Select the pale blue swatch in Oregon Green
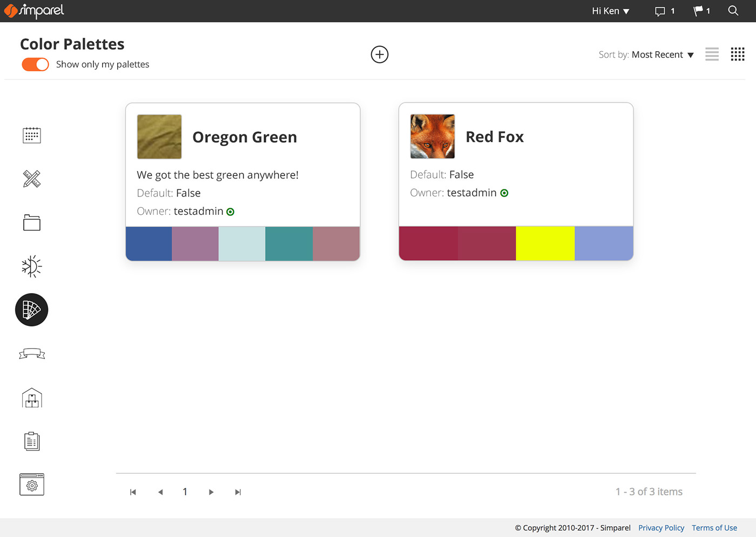The height and width of the screenshot is (537, 756). pos(242,243)
